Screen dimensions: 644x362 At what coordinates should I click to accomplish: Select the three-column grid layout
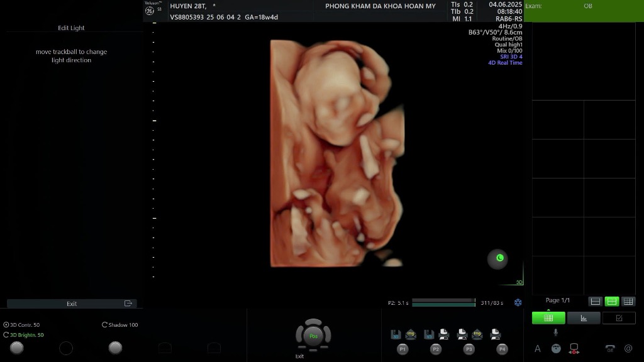pos(628,302)
